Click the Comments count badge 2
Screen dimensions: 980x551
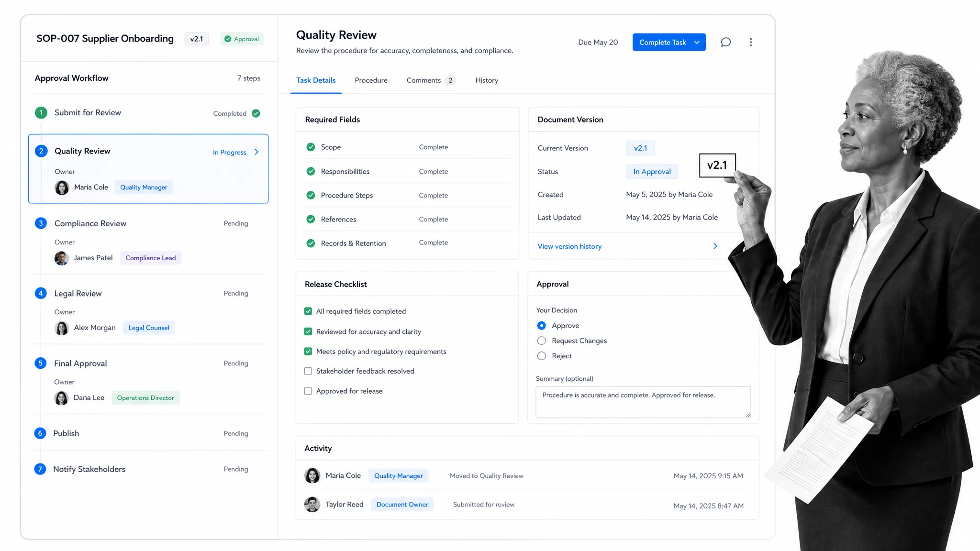pos(450,80)
